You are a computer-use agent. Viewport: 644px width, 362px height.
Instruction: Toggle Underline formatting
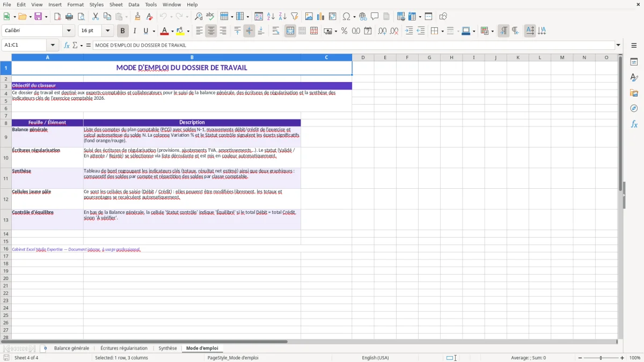pos(145,31)
